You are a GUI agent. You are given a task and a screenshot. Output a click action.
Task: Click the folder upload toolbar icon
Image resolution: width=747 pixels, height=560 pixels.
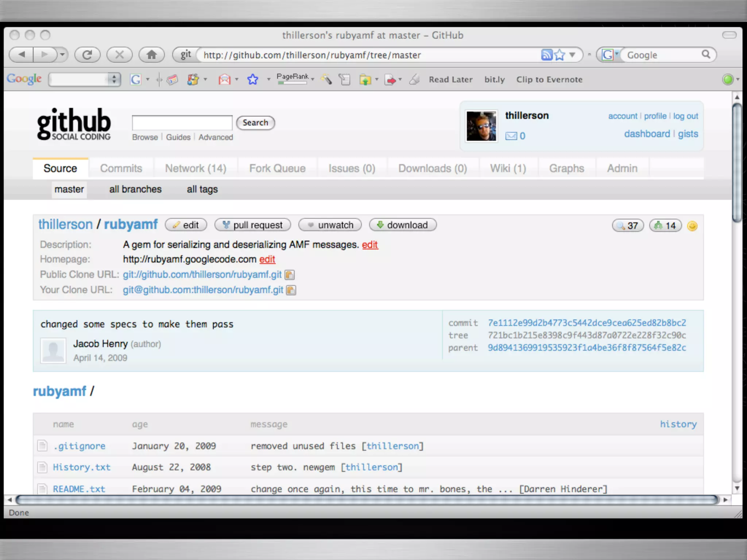pyautogui.click(x=365, y=79)
